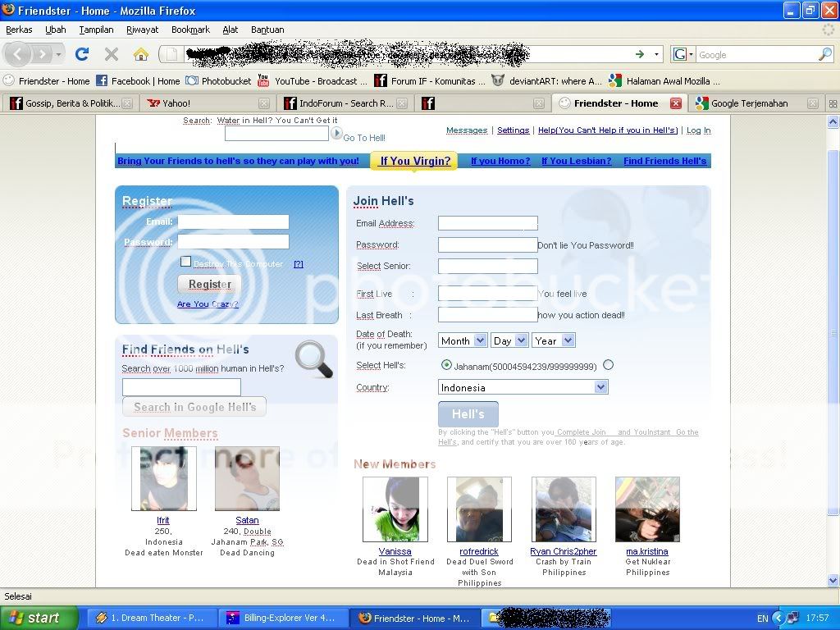Close the Friendster - Home tab
840x630 pixels.
click(676, 103)
